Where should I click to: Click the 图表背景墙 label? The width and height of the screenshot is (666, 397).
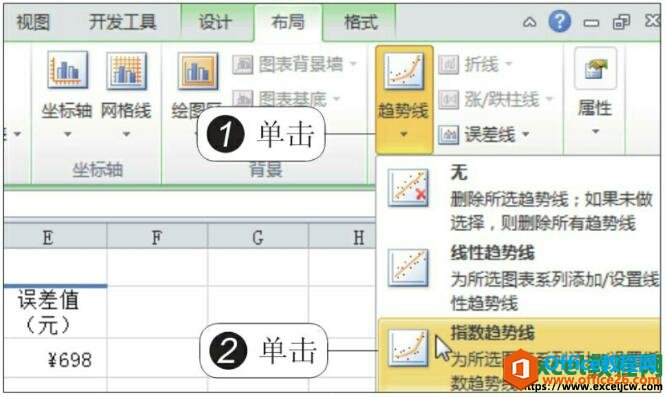[x=301, y=65]
